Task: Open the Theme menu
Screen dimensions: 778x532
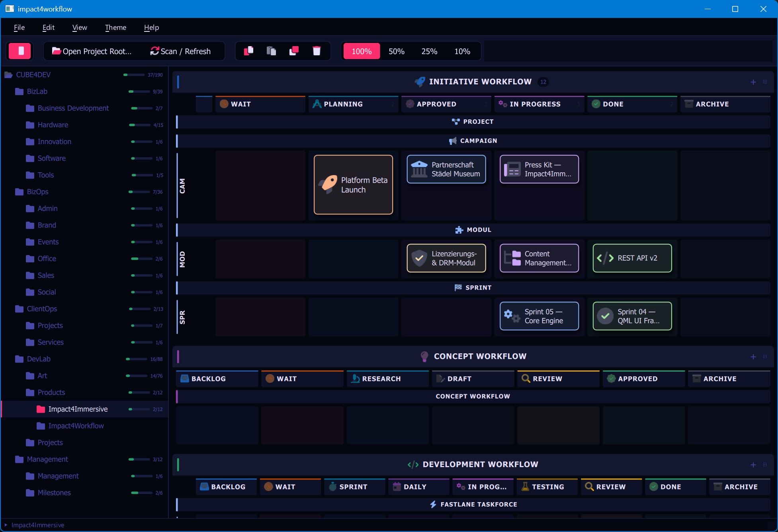Action: (115, 27)
